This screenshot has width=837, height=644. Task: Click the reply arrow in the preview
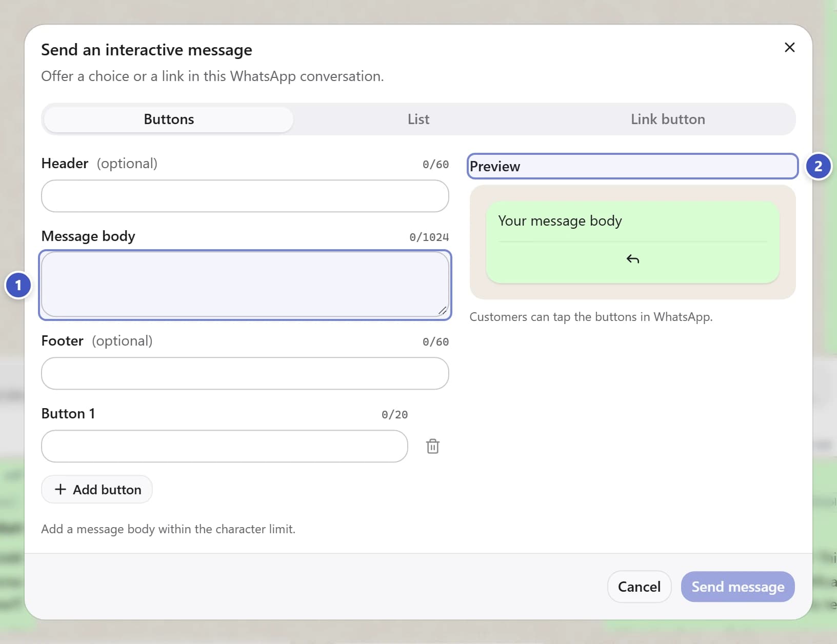pyautogui.click(x=632, y=259)
